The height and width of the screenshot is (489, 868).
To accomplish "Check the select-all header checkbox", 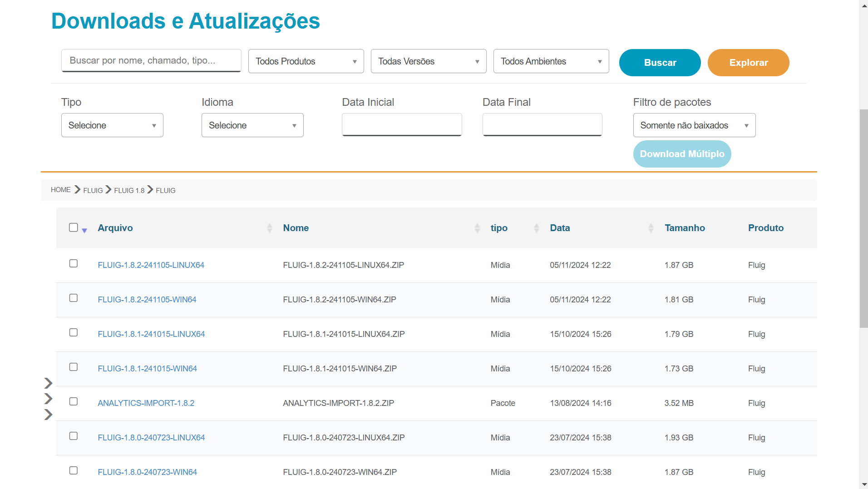I will click(74, 227).
